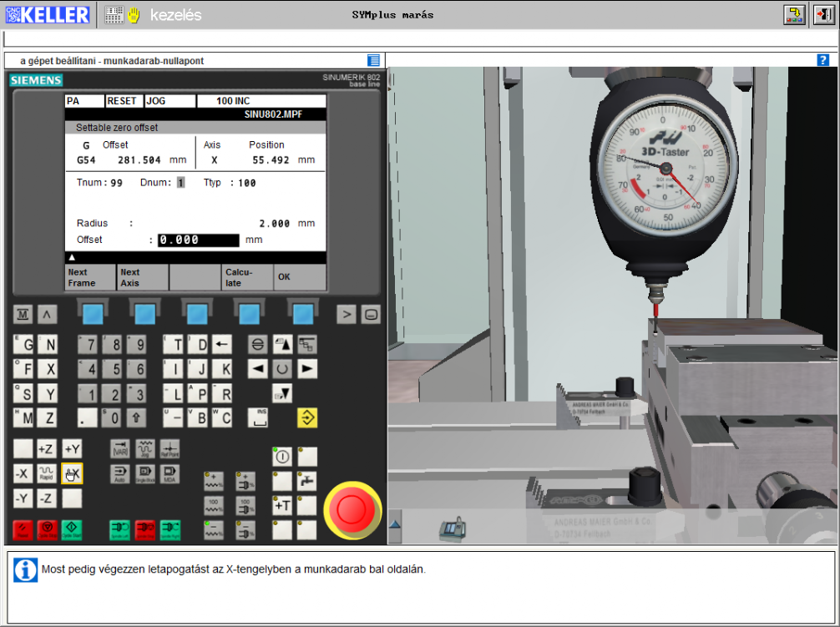
Task: Select Jog mode key
Action: point(145,448)
